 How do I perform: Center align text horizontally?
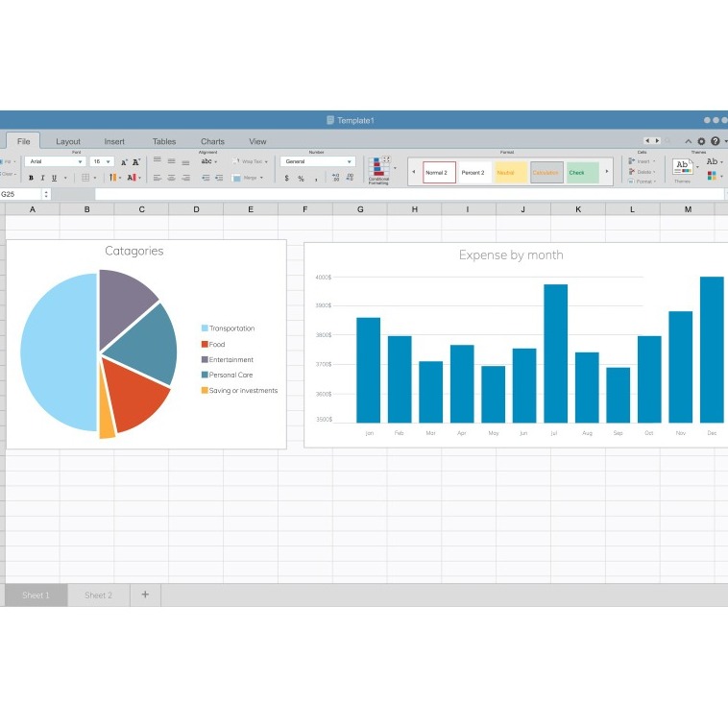pyautogui.click(x=171, y=178)
